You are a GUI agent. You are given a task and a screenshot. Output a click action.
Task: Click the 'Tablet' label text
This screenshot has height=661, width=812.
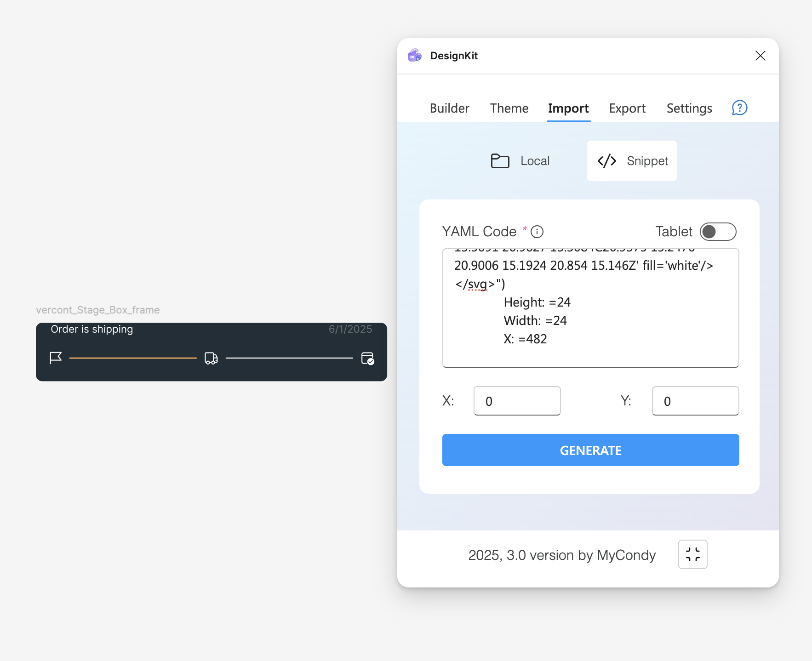coord(674,232)
